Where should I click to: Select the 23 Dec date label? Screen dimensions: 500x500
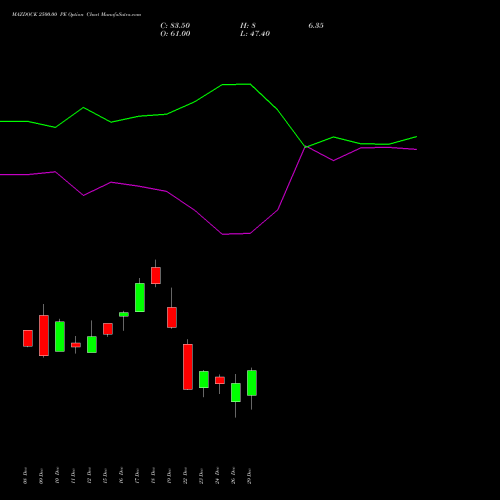click(201, 476)
